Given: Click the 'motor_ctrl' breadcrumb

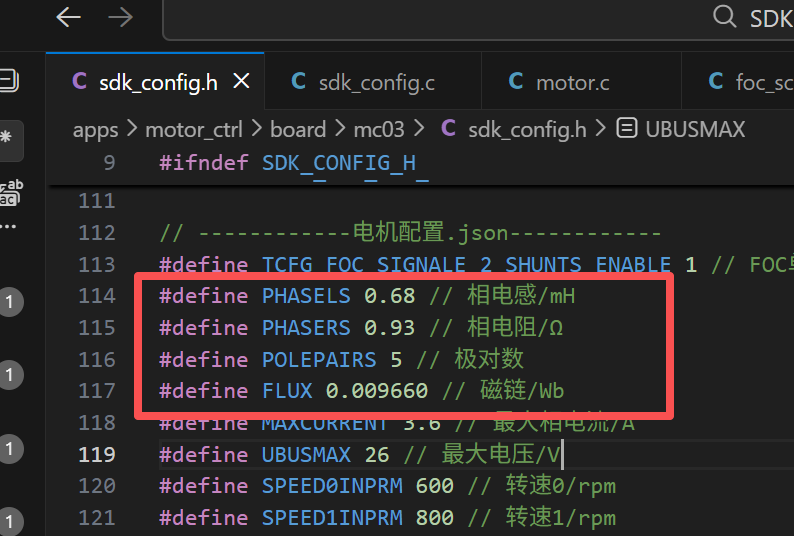Looking at the screenshot, I should pyautogui.click(x=194, y=130).
